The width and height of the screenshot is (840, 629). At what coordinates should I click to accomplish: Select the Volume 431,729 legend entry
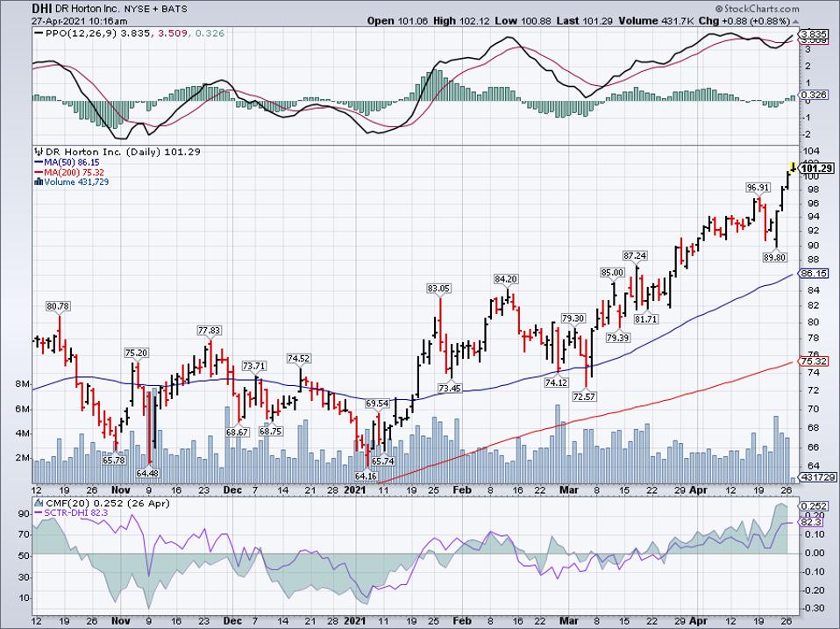click(x=76, y=182)
